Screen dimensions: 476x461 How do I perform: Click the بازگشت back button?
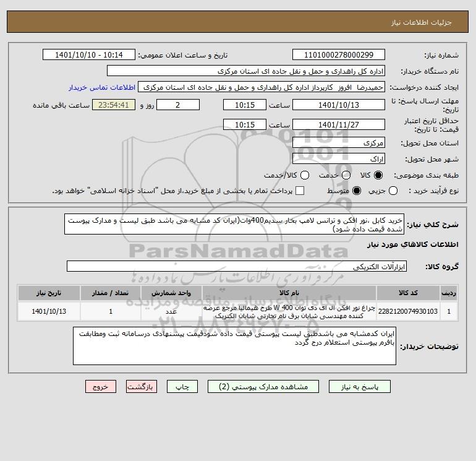pyautogui.click(x=142, y=387)
